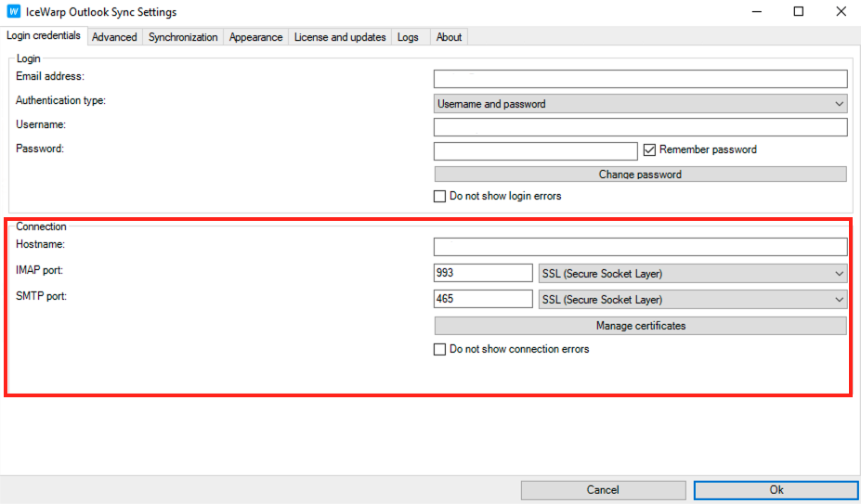Focus the Hostname input field
861x504 pixels.
[x=640, y=247]
